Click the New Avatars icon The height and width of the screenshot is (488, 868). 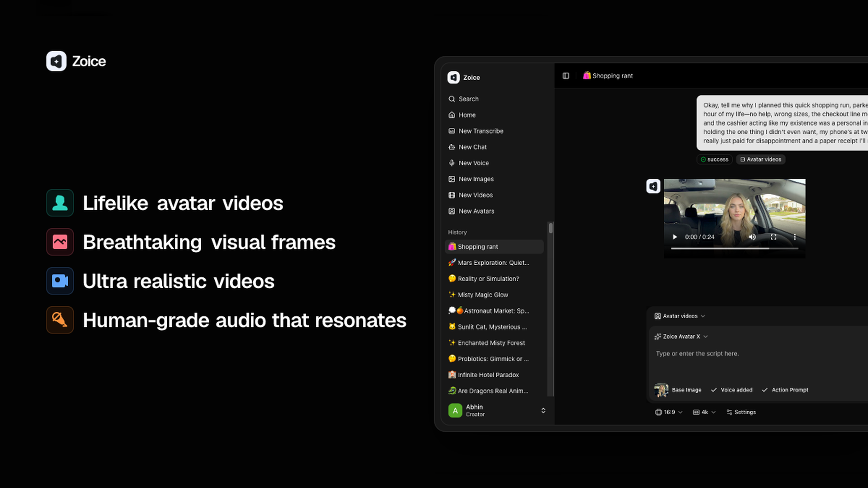point(452,211)
